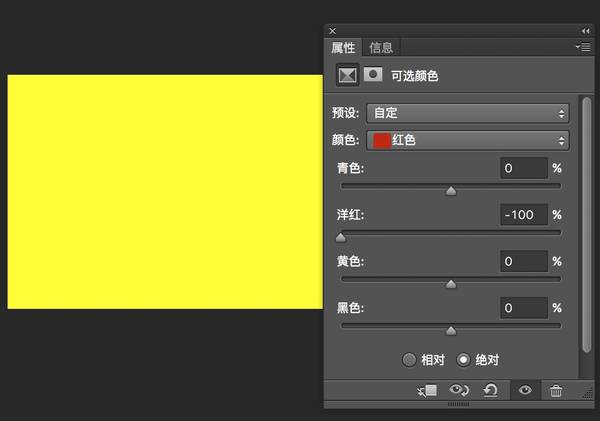Click the 青色 label

[350, 168]
